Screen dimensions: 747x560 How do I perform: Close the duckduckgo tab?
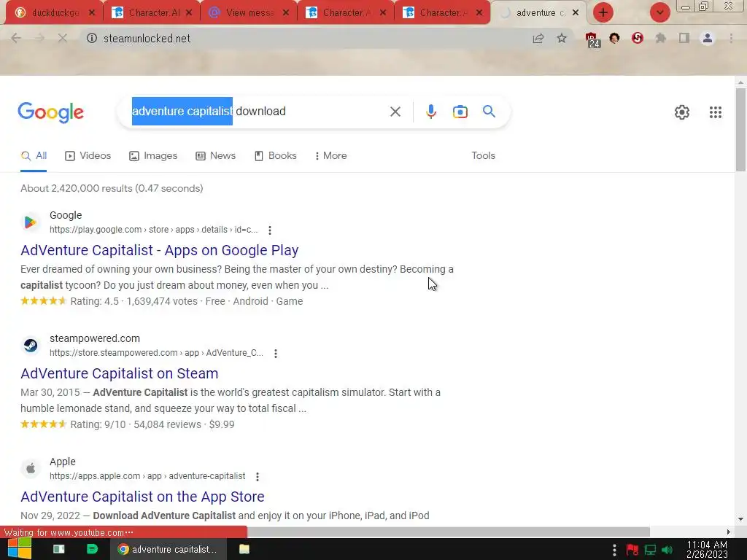click(92, 13)
